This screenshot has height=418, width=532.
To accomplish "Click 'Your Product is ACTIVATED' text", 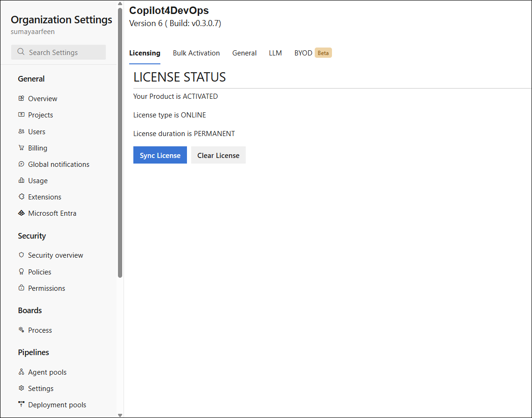I will tap(175, 96).
